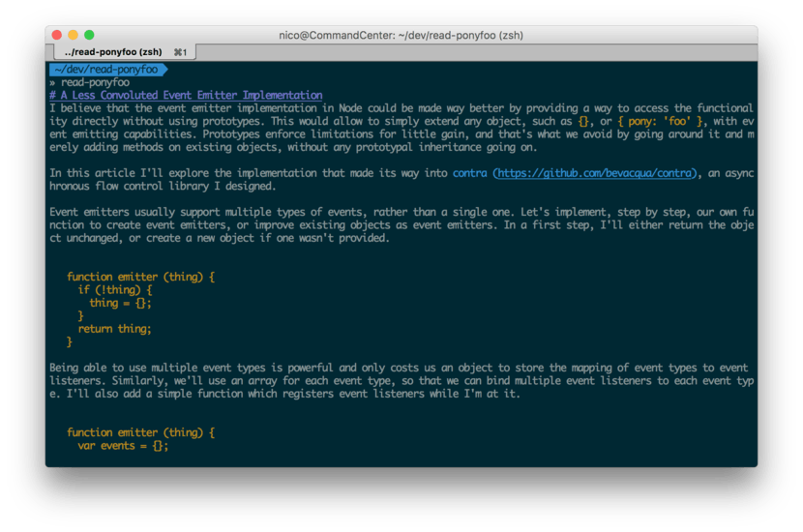
Task: Click the 'return thing;' code line
Action: [x=114, y=329]
